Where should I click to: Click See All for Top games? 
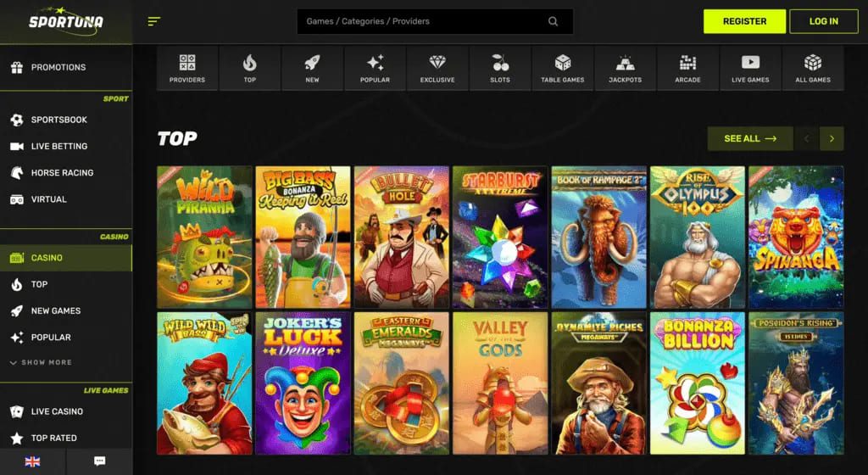tap(750, 138)
